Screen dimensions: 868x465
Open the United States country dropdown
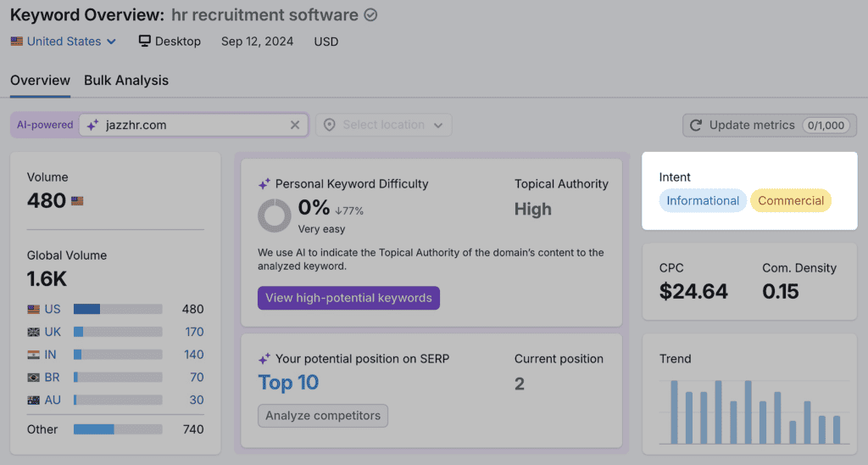[x=64, y=41]
